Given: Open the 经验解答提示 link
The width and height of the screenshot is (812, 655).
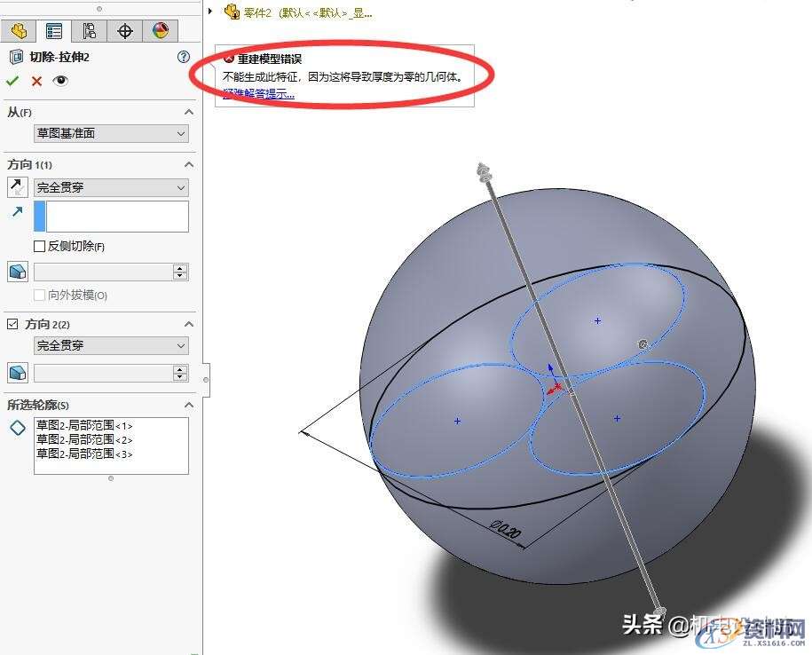Looking at the screenshot, I should [x=257, y=93].
